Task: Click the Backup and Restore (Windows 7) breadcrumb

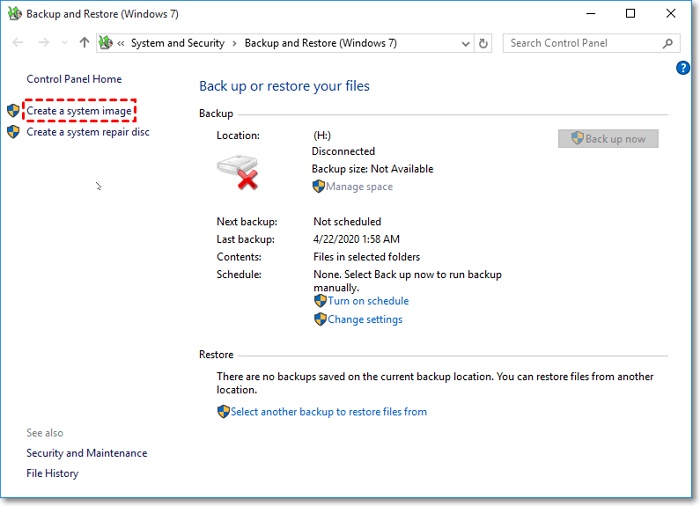Action: click(x=321, y=43)
